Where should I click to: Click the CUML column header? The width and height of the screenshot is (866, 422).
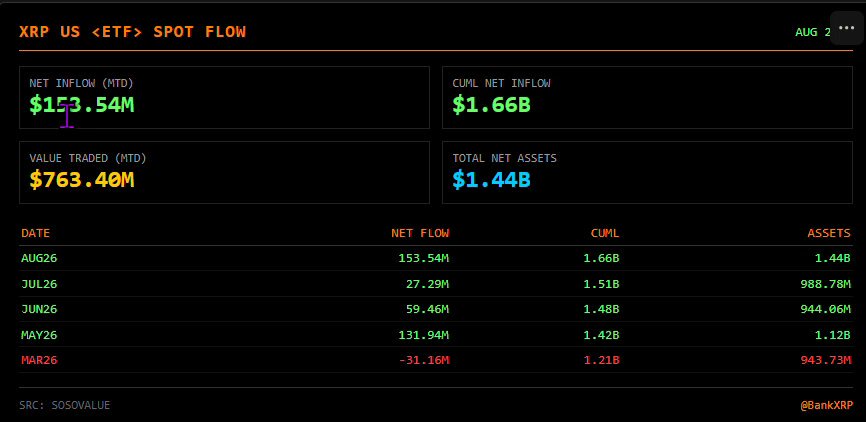click(605, 233)
